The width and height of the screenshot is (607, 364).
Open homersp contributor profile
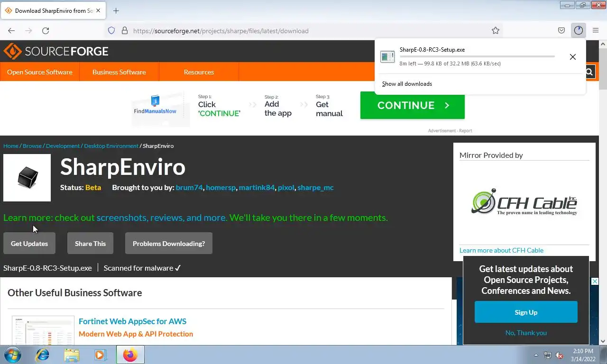(221, 188)
